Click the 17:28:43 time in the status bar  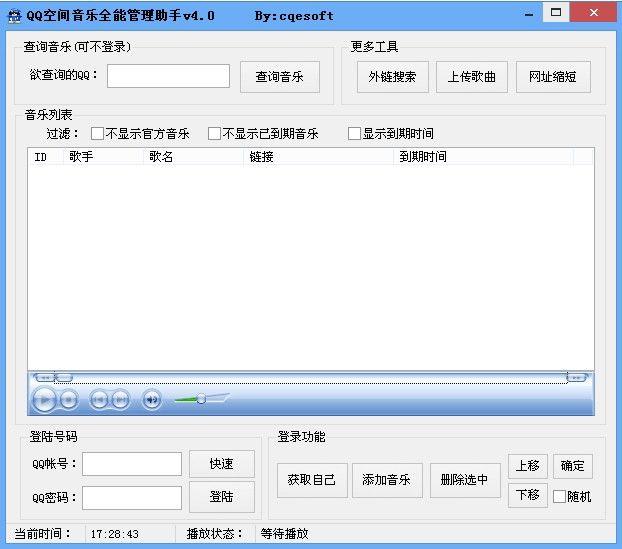tap(115, 534)
